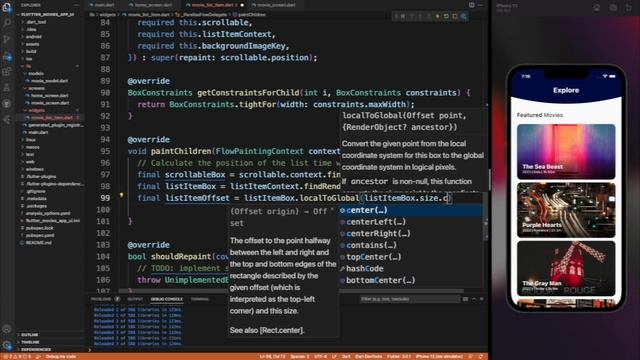Click the debug toolbar restart icon
Screen dimensions: 640x360
tap(446, 16)
